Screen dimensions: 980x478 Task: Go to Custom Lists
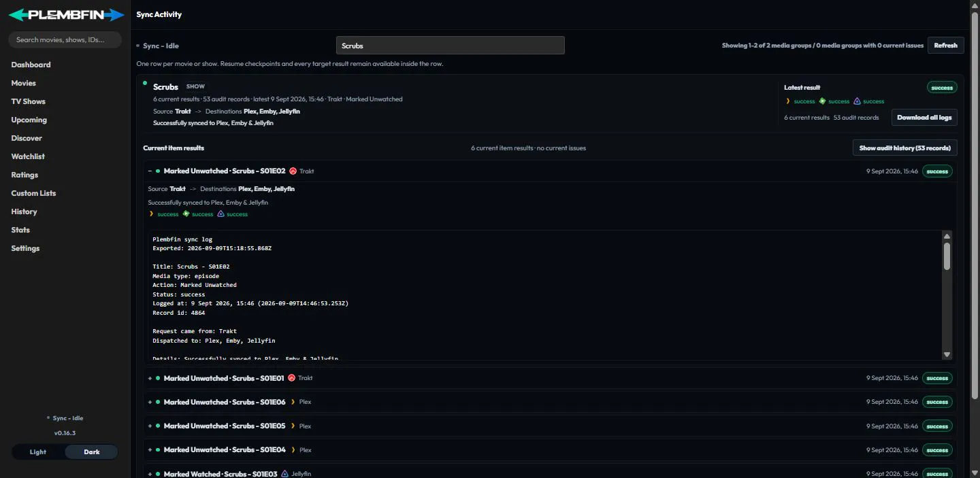point(33,193)
